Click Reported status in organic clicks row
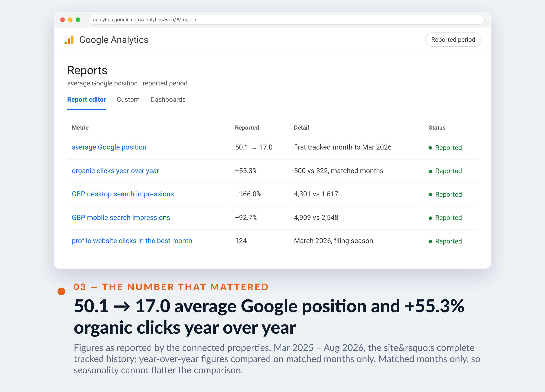545x392 pixels. tap(445, 171)
